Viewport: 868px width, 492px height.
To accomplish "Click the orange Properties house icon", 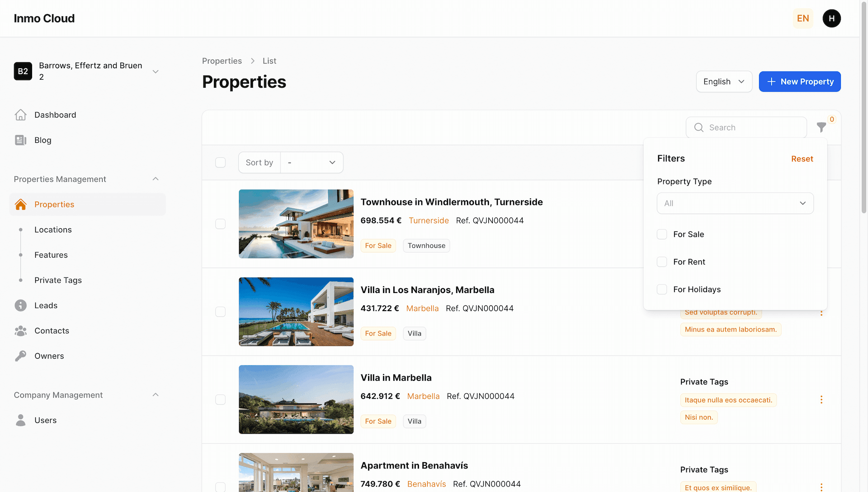I will click(20, 204).
